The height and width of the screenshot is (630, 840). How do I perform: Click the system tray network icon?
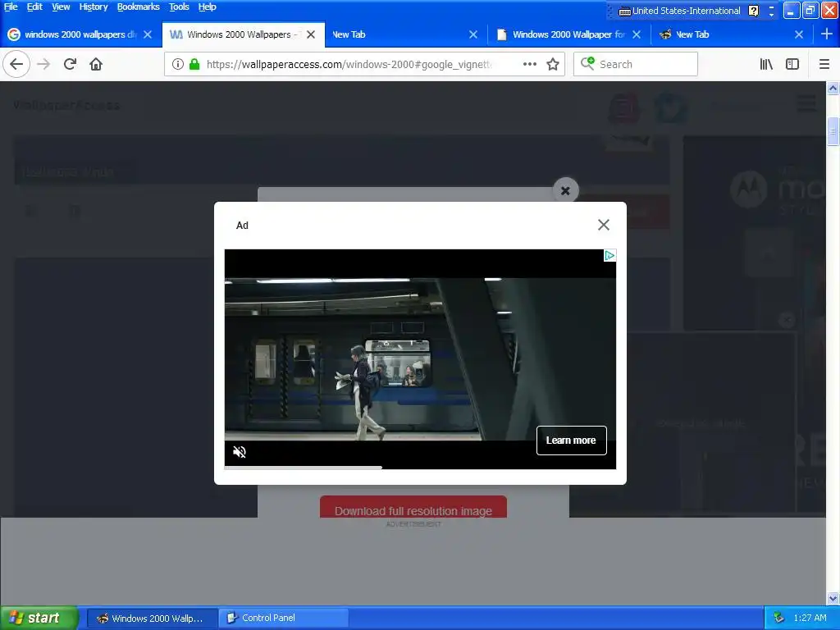pyautogui.click(x=778, y=618)
